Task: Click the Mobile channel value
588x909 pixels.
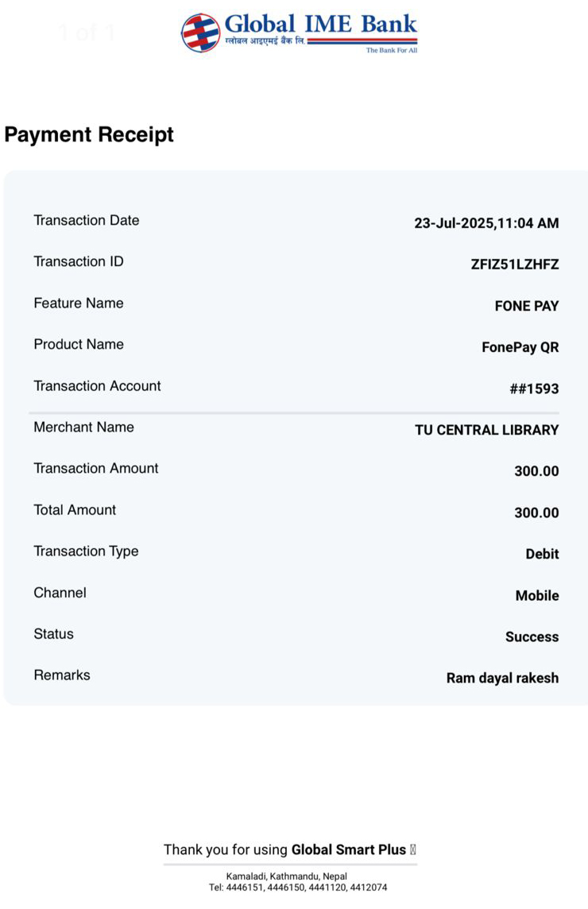Action: click(x=537, y=595)
